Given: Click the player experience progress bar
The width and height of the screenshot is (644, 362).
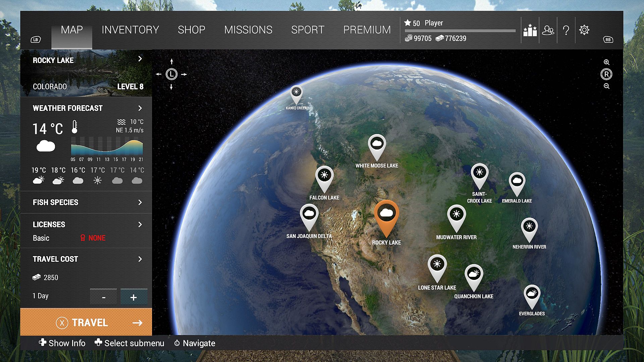Looking at the screenshot, I should pos(460,31).
